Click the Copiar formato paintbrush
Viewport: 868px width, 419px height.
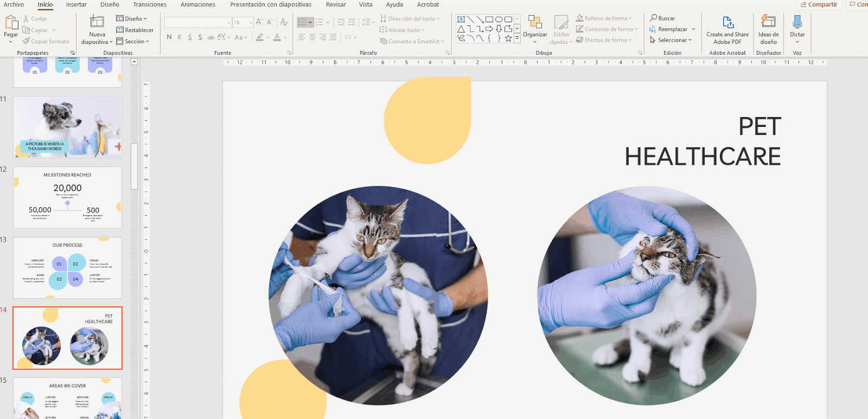pyautogui.click(x=26, y=41)
